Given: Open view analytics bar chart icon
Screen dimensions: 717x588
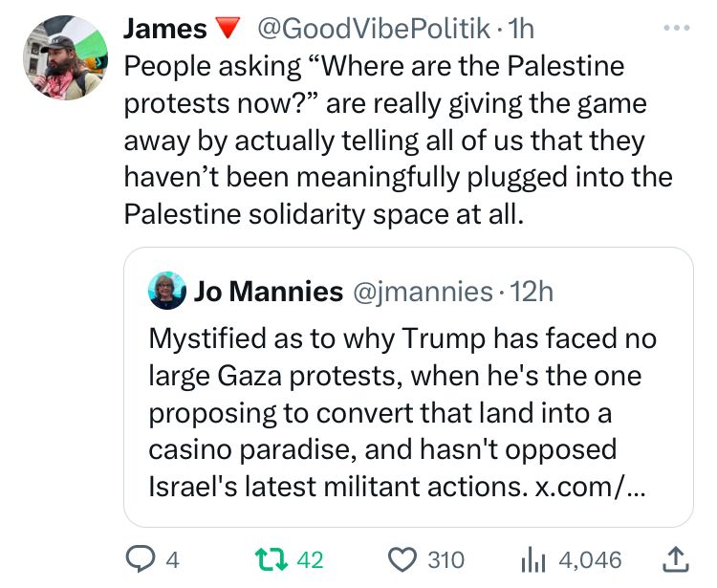Looking at the screenshot, I should pyautogui.click(x=536, y=558).
